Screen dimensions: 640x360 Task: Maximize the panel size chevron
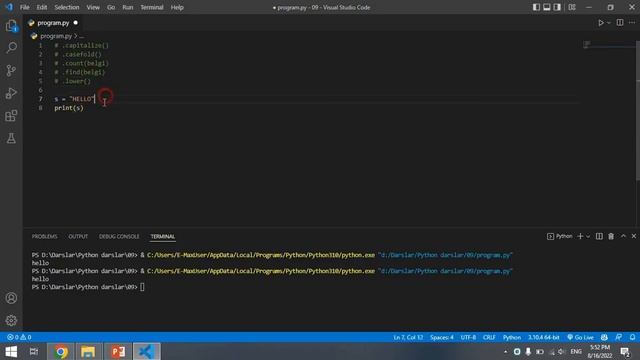[x=623, y=236]
